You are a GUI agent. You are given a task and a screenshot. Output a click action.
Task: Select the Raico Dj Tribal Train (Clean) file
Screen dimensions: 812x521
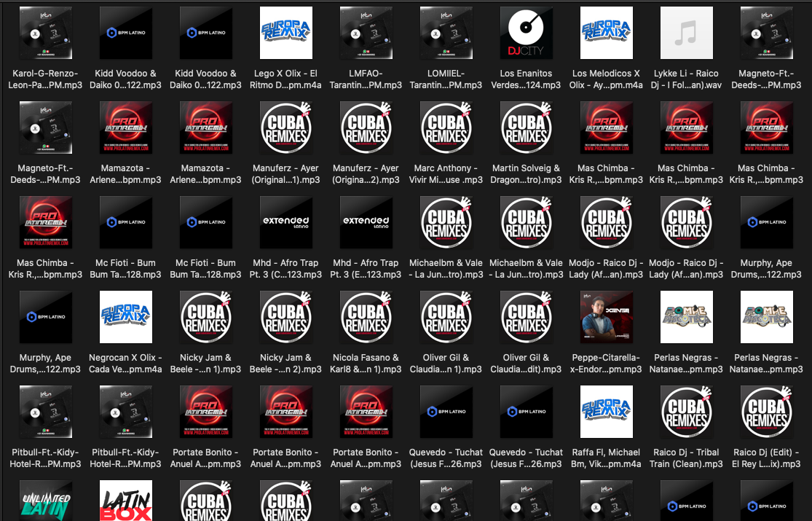coord(687,412)
